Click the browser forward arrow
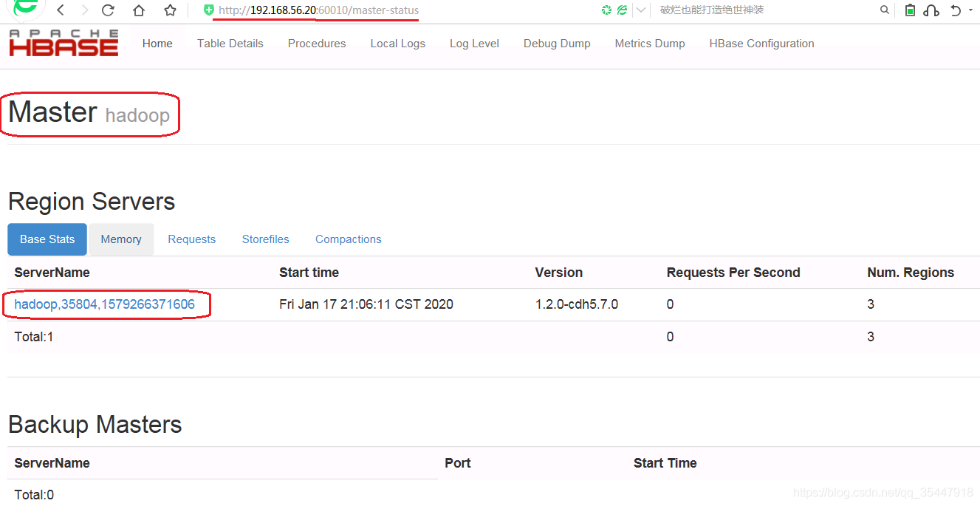Screen dimensions: 980x506 [x=84, y=10]
